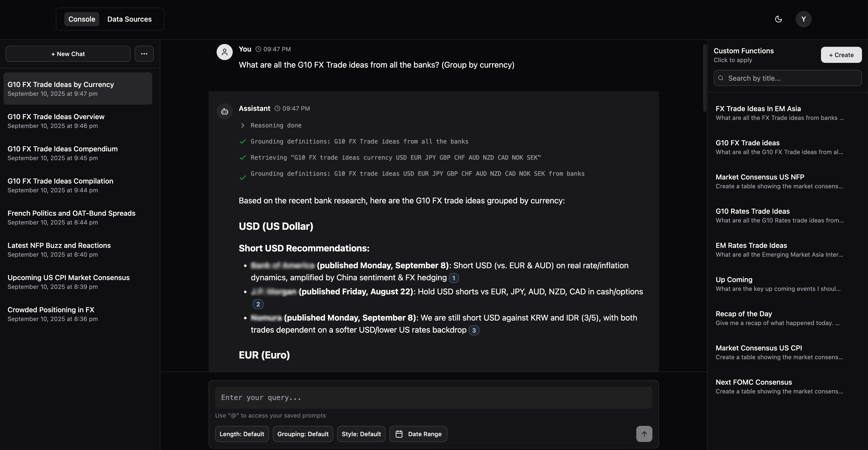Click Create to add a custom function
This screenshot has height=450, width=868.
click(841, 55)
